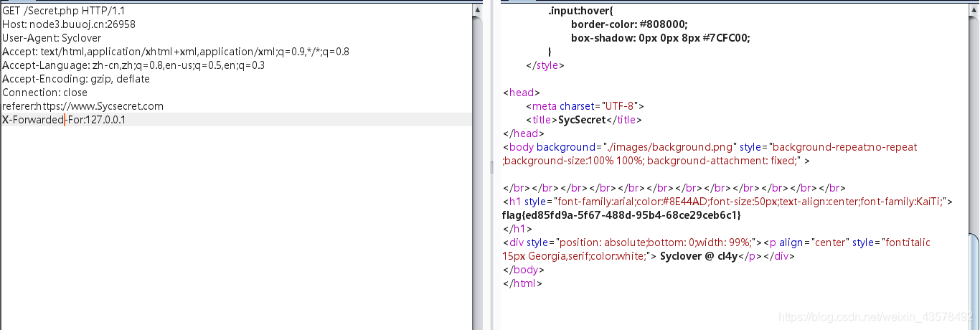Click the closing '</body>' tag
This screenshot has height=330, width=980.
[524, 270]
